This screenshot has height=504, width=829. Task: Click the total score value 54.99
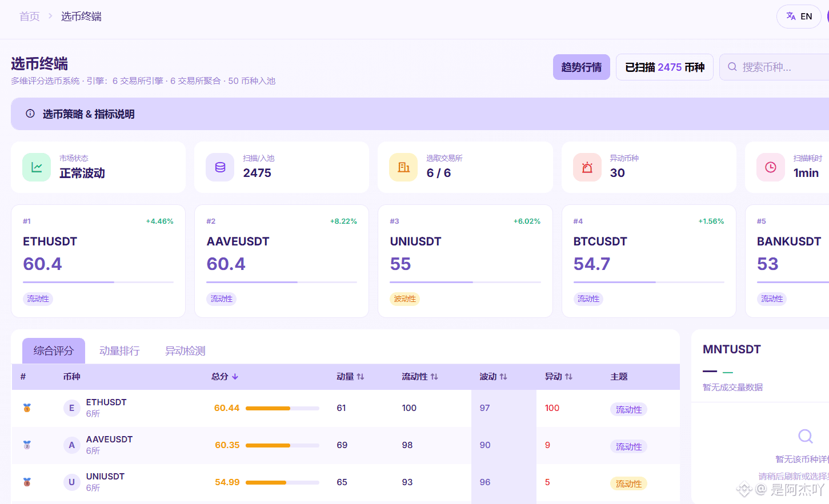(x=227, y=482)
